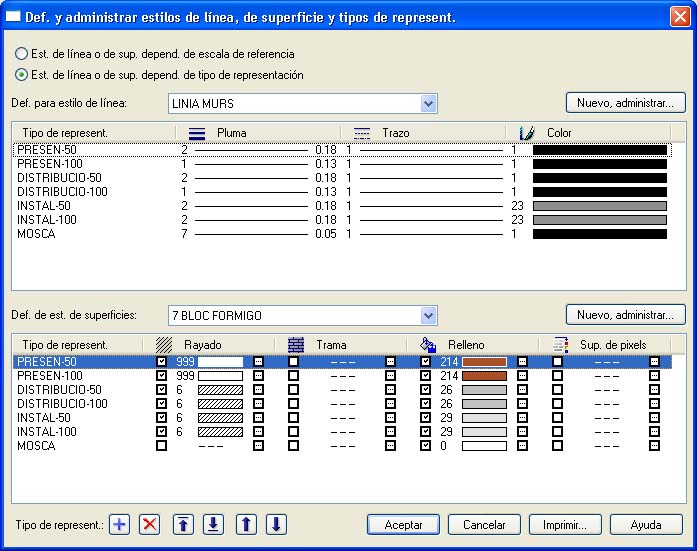Select DISTRIBUCIO-100 row in line style table
Screen dimensions: 697x551
(342, 192)
